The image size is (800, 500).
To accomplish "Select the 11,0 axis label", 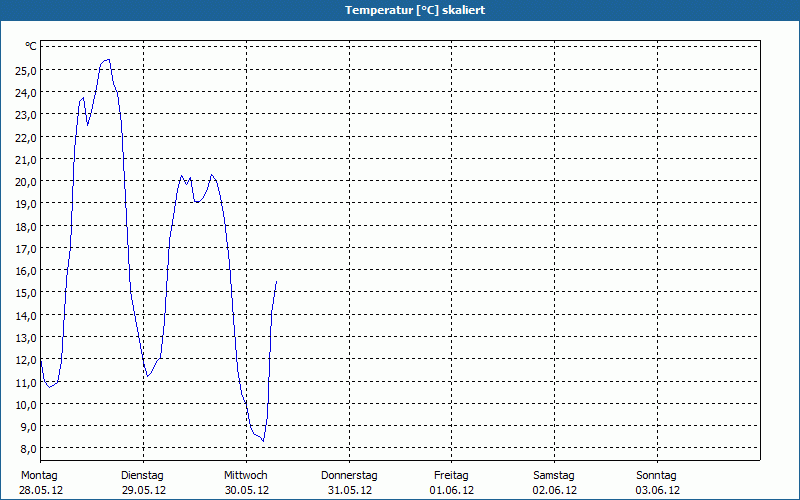I will point(26,382).
